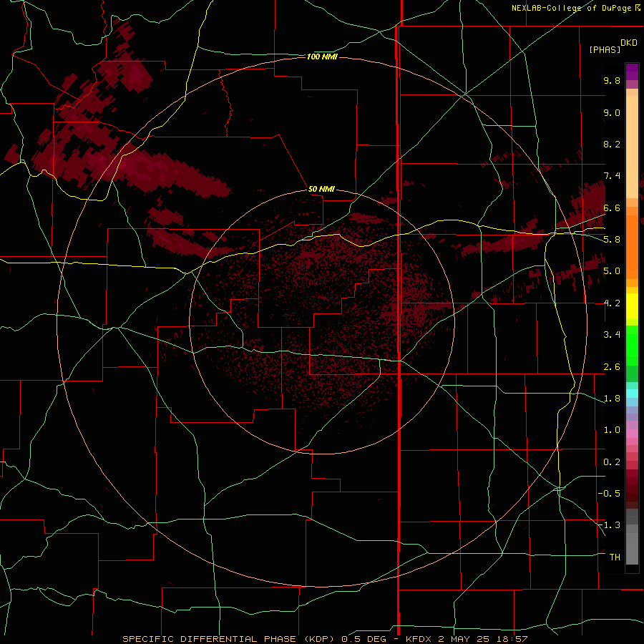
Task: Select the 7.4 color scale value
Action: coord(612,176)
